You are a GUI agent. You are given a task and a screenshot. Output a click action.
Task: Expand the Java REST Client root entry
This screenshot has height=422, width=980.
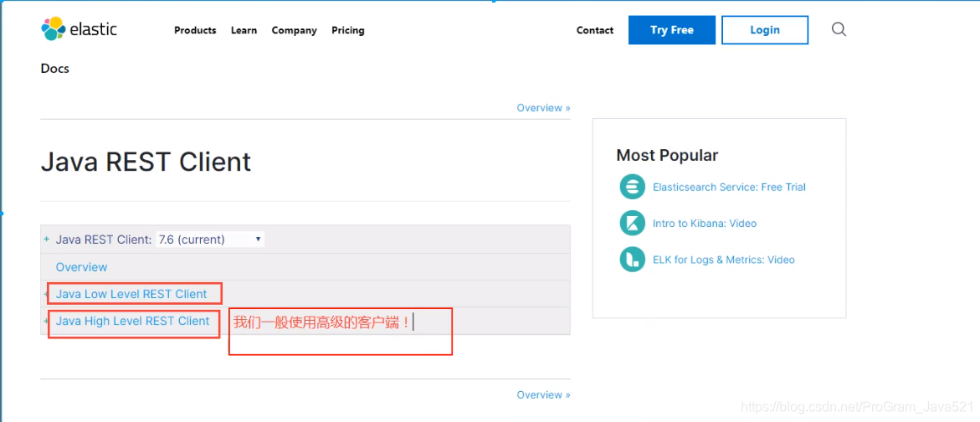(46, 239)
